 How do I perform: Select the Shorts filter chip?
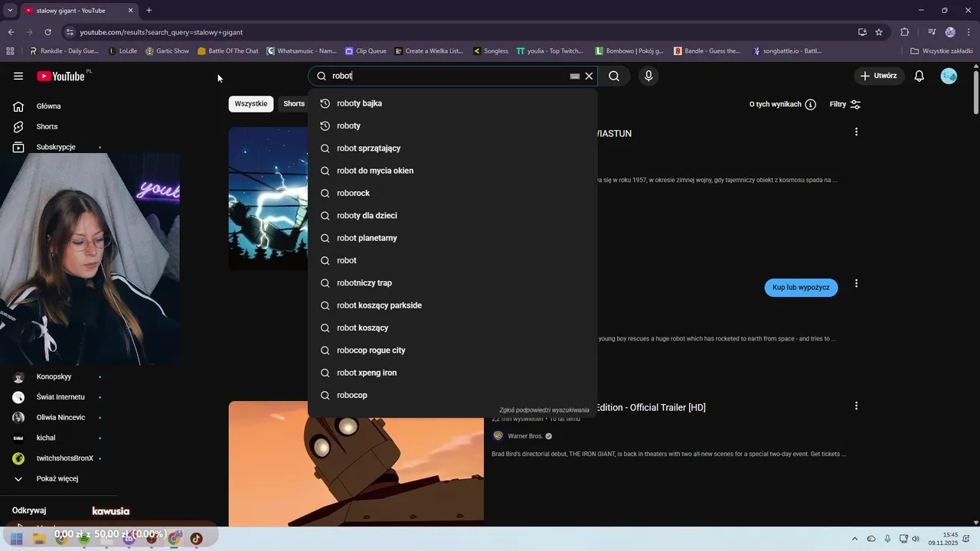click(294, 103)
